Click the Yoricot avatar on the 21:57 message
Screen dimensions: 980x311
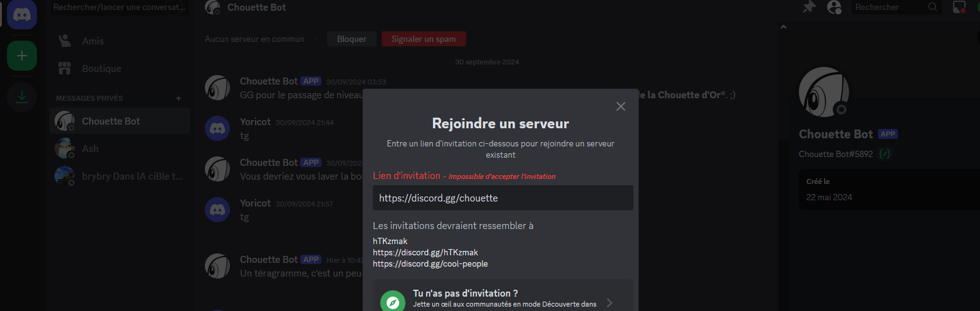(x=217, y=209)
